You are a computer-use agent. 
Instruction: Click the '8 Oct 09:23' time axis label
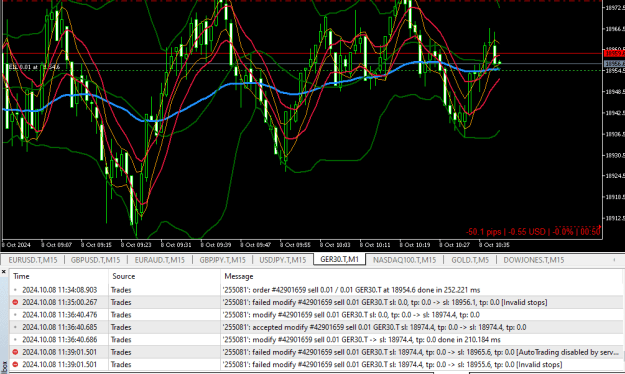click(136, 245)
